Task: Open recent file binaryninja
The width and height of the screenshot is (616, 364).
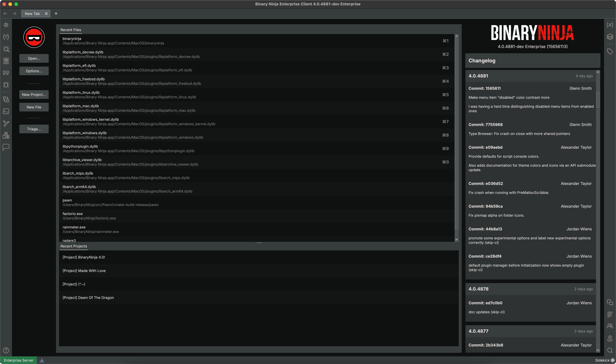Action: point(257,41)
